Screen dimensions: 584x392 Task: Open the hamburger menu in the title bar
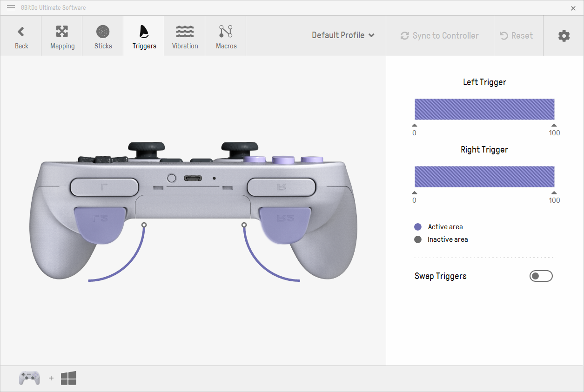click(11, 8)
